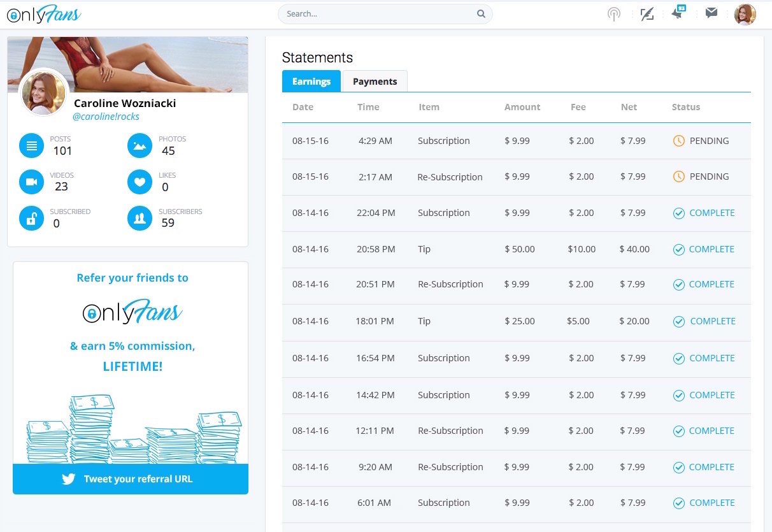The height and width of the screenshot is (532, 772).
Task: Click the Likes heart icon
Action: (139, 182)
